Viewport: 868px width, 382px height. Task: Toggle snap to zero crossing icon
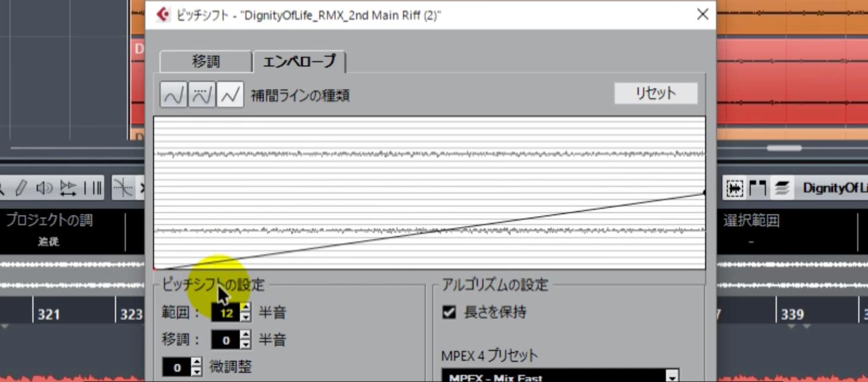123,188
